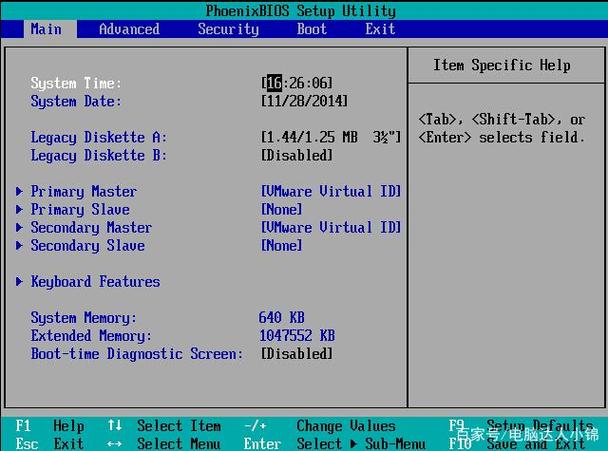Select the Boot-time Diagnostic Screen label
608x451 pixels.
pyautogui.click(x=137, y=354)
